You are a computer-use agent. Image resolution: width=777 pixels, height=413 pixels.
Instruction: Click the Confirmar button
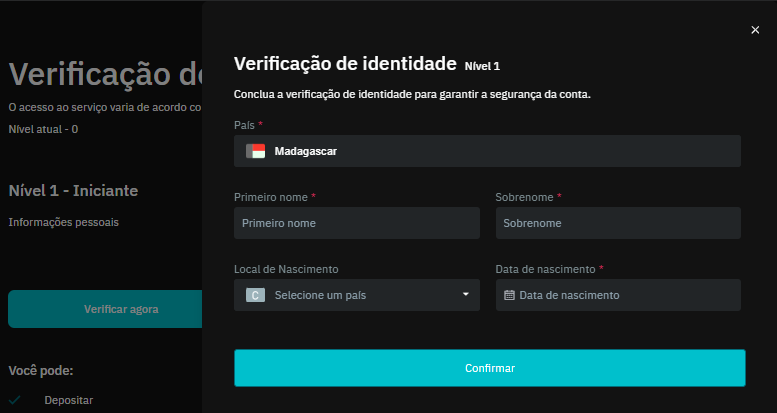(x=490, y=368)
